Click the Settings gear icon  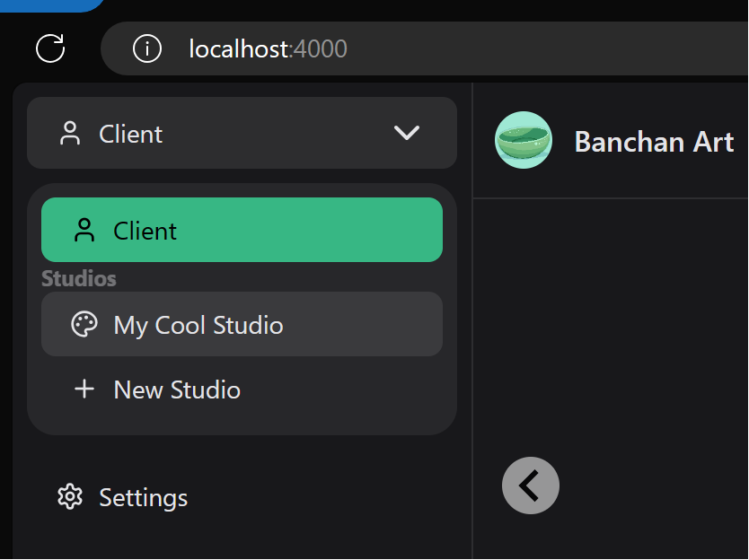70,497
